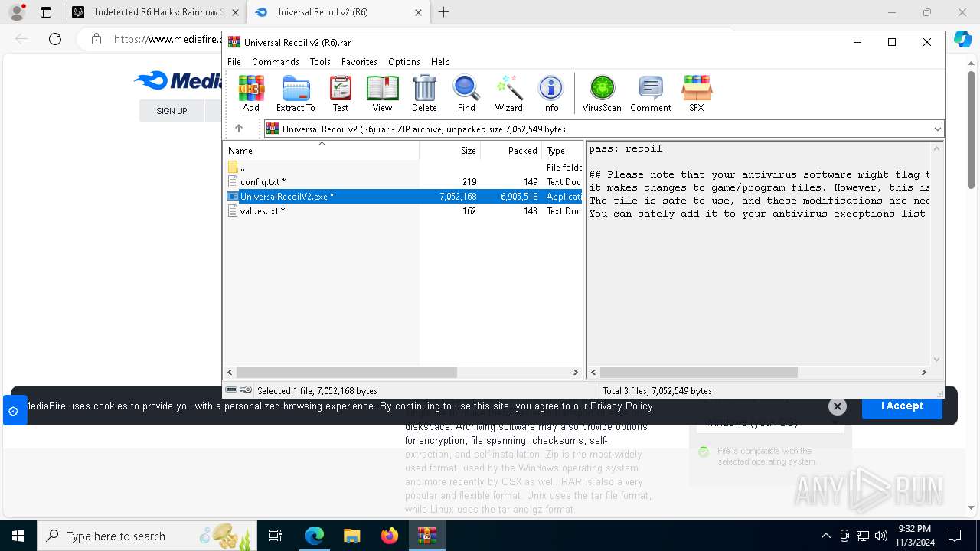Open Task View on the taskbar

[276, 536]
